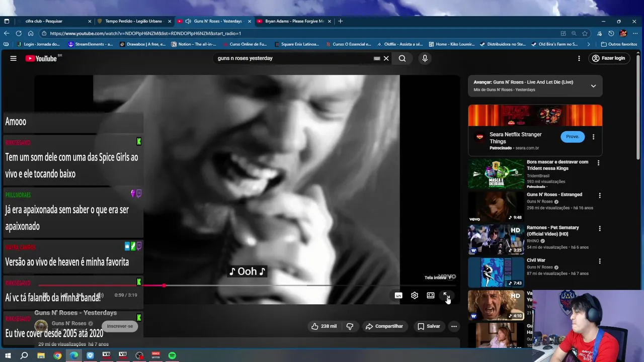Start voice search with the microphone
The width and height of the screenshot is (644, 362).
tap(425, 58)
